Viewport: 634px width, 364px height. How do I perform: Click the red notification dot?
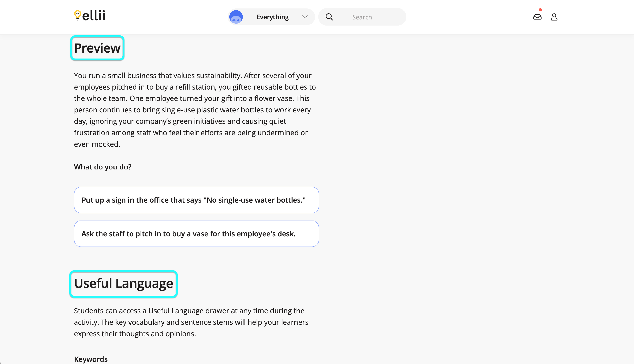[540, 10]
